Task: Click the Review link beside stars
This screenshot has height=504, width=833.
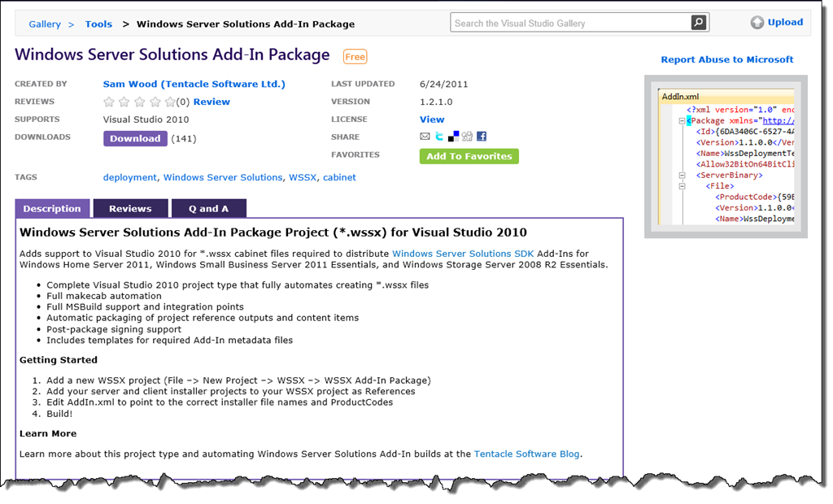Action: 212,102
